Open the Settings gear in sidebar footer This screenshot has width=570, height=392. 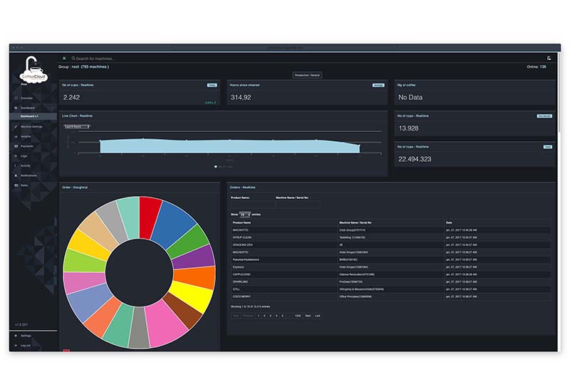click(16, 335)
